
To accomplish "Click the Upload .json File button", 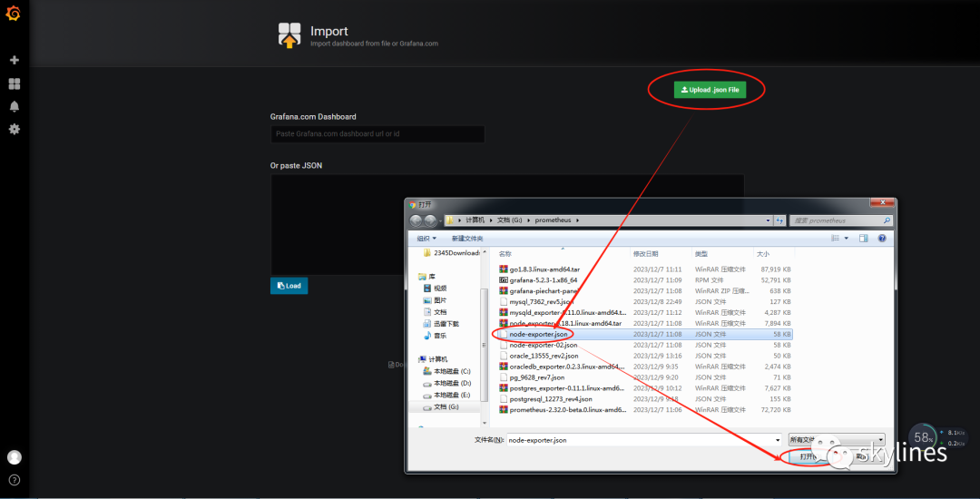I will pyautogui.click(x=710, y=90).
